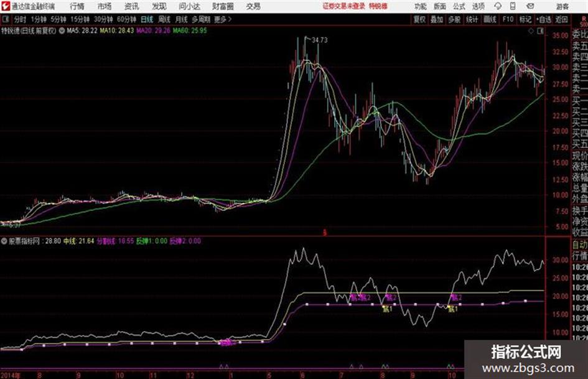Image resolution: width=588 pixels, height=379 pixels.
Task: Click the 叠加 overlay toolbar button
Action: point(437,19)
